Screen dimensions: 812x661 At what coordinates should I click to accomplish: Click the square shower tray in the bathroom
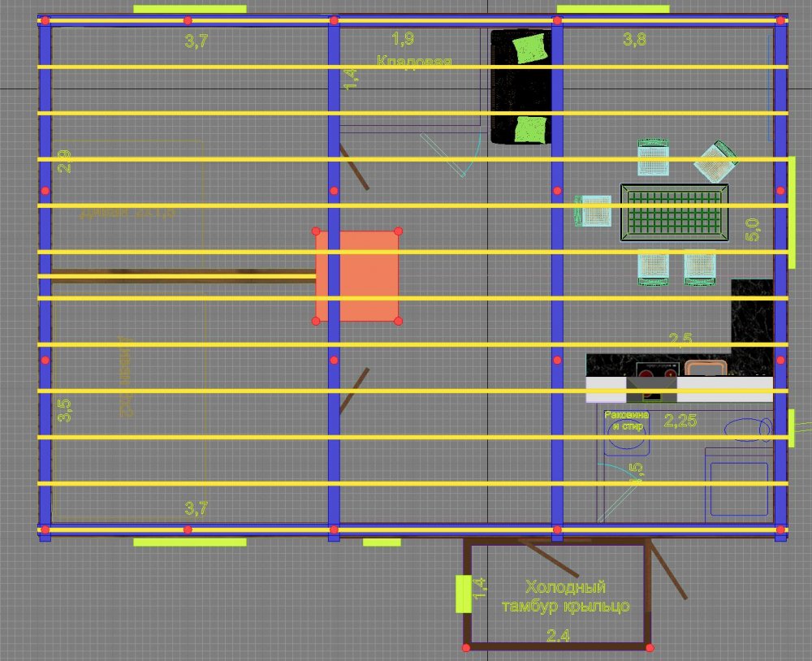click(x=739, y=489)
